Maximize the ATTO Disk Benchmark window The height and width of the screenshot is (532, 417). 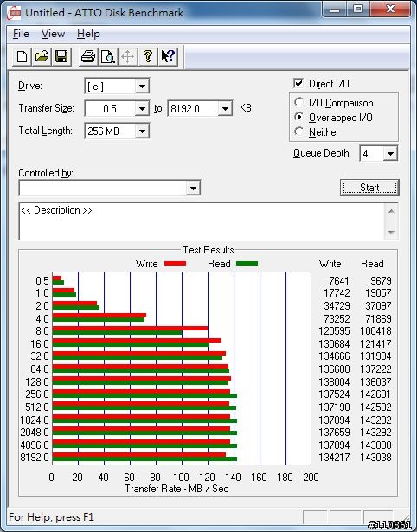click(358, 10)
